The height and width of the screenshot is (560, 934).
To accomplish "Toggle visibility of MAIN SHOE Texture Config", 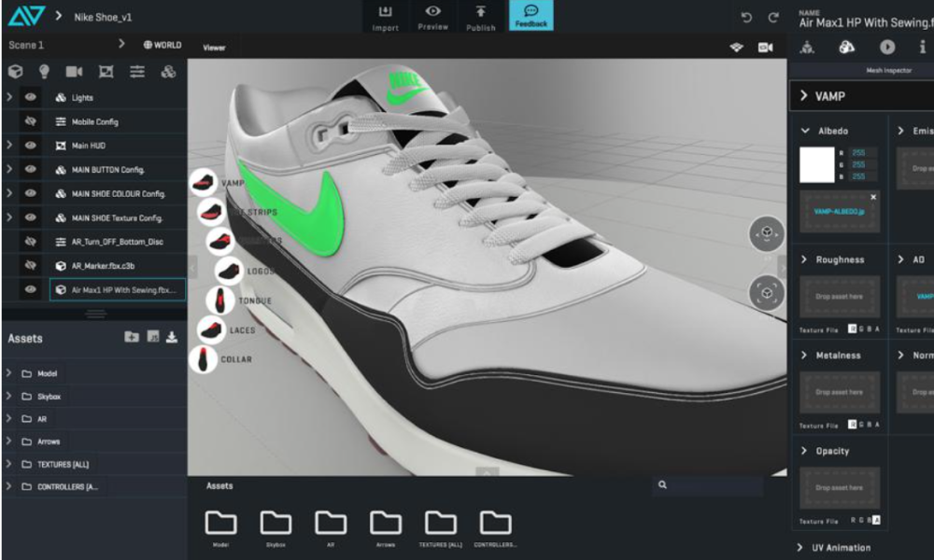I will click(30, 217).
